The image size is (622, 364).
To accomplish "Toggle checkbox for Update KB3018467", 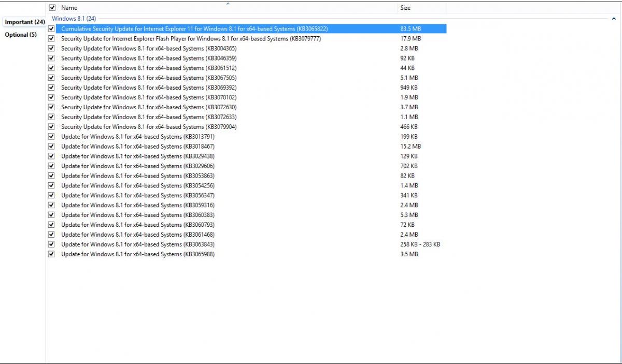I will tap(51, 147).
